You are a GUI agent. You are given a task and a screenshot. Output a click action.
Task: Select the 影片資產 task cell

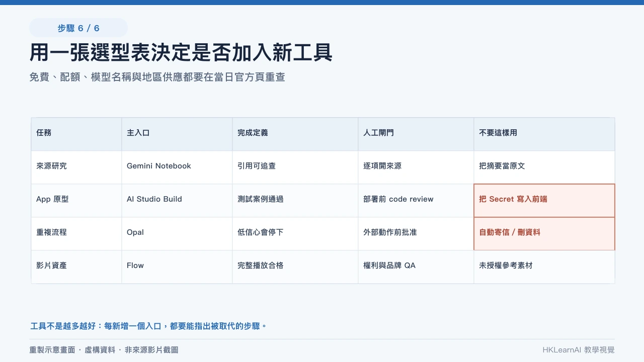pyautogui.click(x=76, y=267)
